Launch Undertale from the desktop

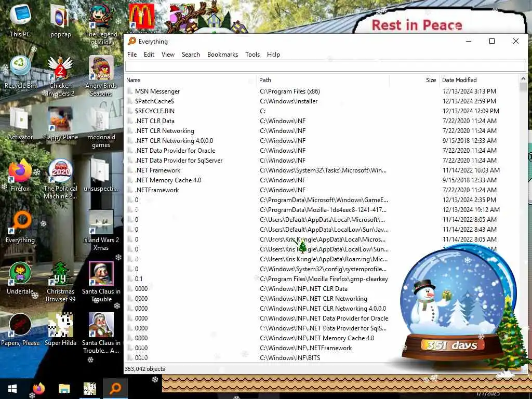(x=20, y=278)
